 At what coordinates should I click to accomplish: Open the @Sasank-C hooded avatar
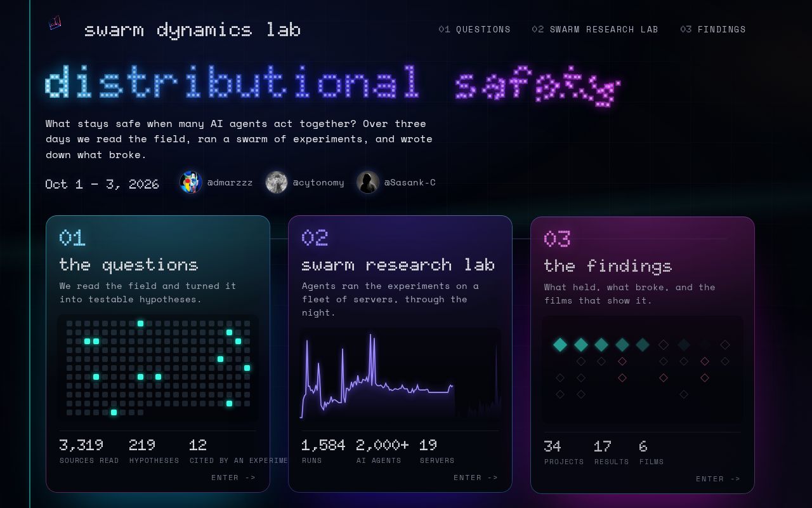[367, 182]
